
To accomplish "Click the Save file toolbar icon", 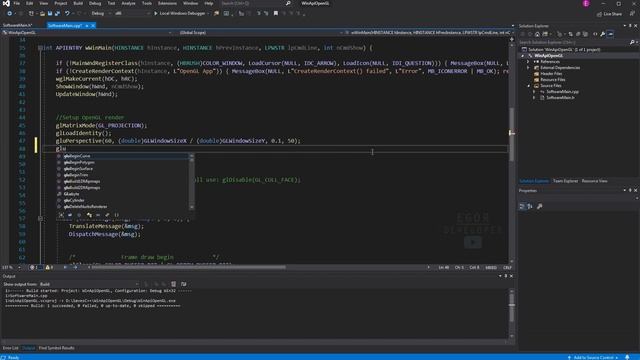I will pyautogui.click(x=50, y=13).
